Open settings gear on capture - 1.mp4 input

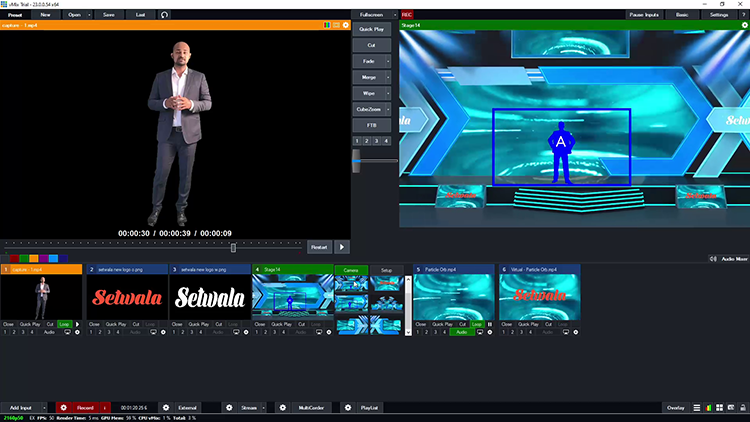[x=78, y=332]
